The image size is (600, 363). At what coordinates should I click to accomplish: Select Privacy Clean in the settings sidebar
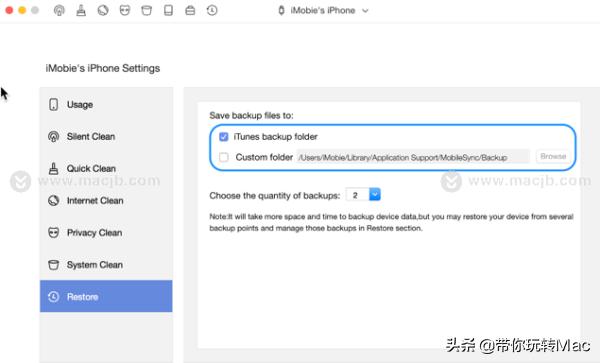click(x=106, y=233)
